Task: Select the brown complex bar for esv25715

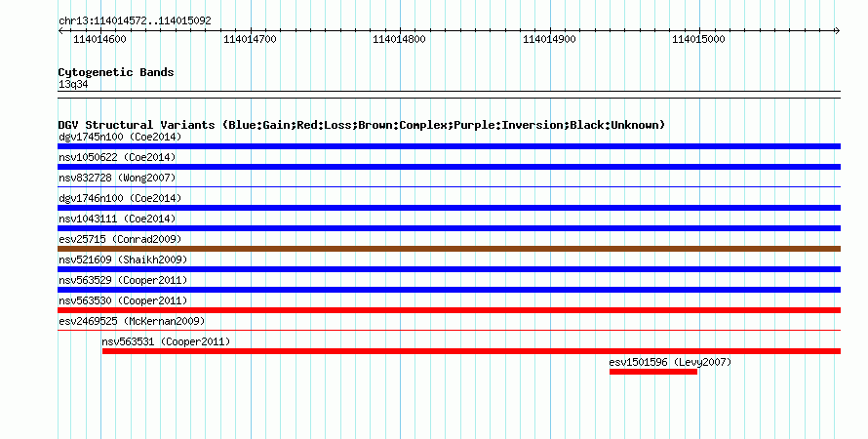Action: click(x=449, y=249)
